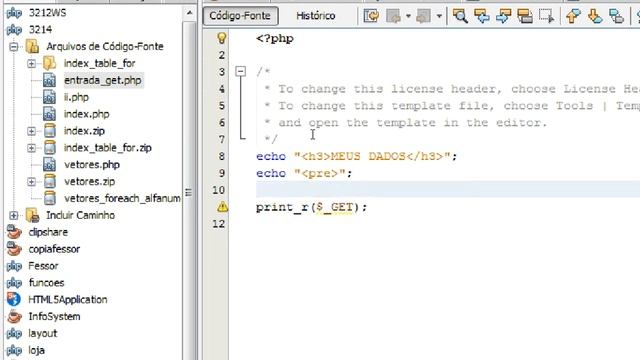Open the Histórico tab

pyautogui.click(x=316, y=16)
